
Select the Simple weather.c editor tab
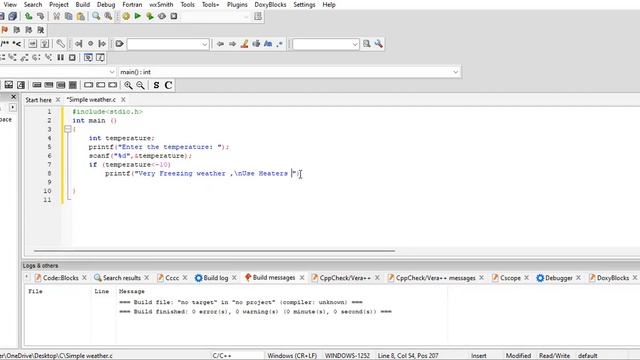(91, 100)
